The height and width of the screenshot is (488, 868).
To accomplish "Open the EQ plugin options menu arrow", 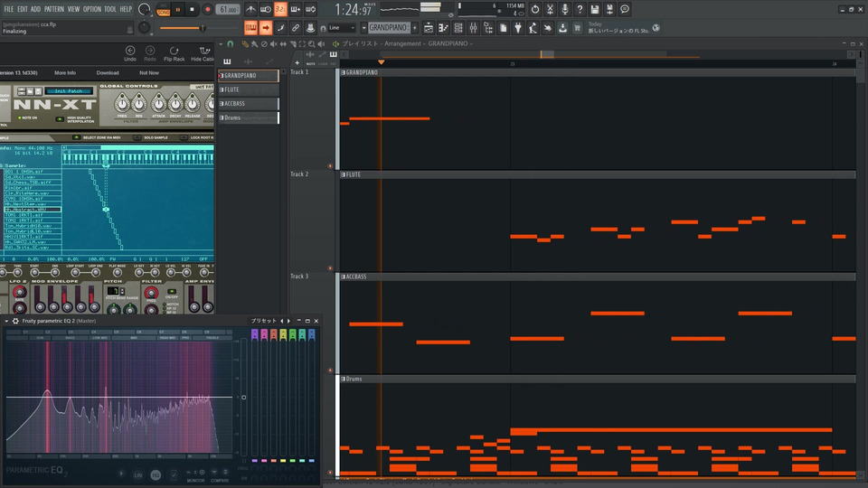I will tap(6, 321).
